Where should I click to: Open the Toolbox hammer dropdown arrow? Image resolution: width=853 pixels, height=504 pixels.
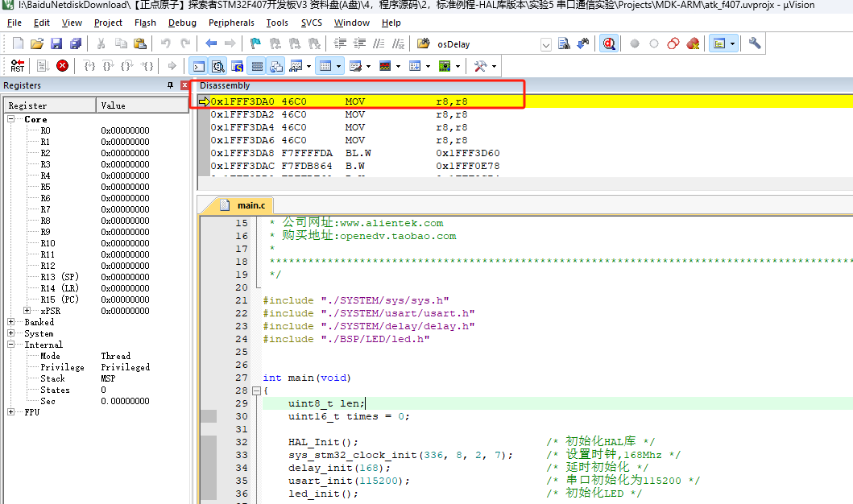point(494,66)
